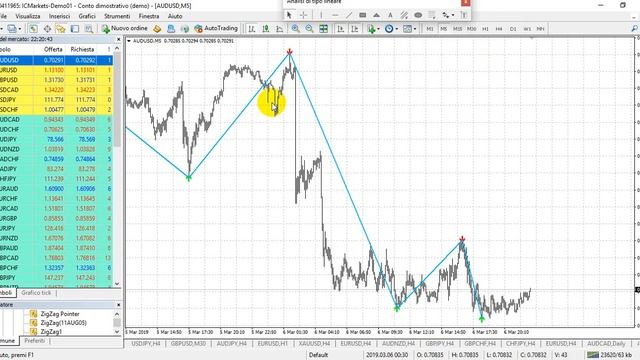
Task: Open the periods clock dropdown
Action: pos(391,29)
